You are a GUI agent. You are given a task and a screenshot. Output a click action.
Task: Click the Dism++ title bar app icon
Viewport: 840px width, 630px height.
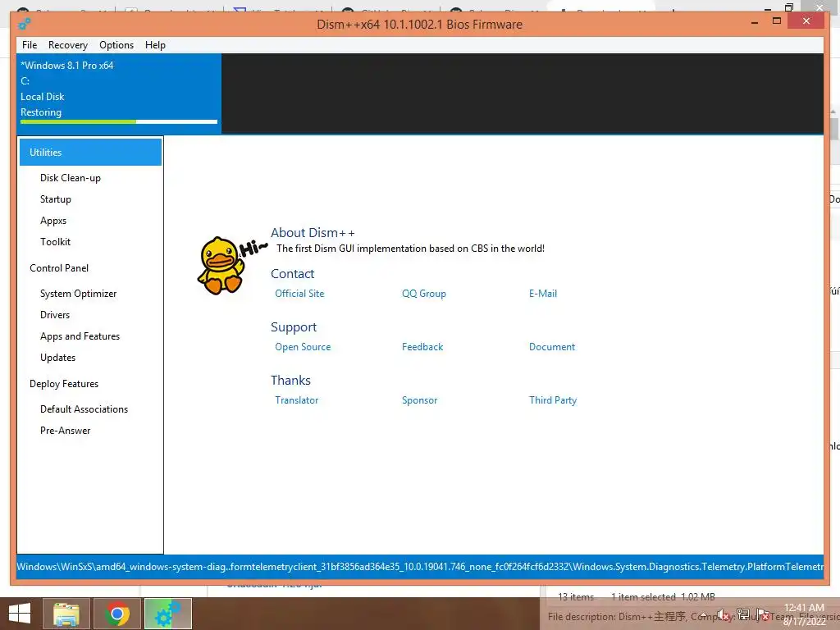click(24, 24)
